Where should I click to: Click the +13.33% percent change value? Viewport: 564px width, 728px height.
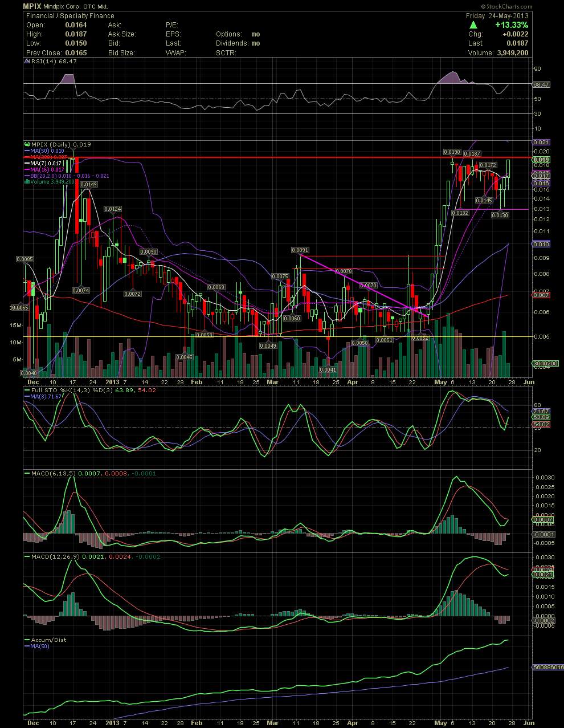[x=512, y=25]
